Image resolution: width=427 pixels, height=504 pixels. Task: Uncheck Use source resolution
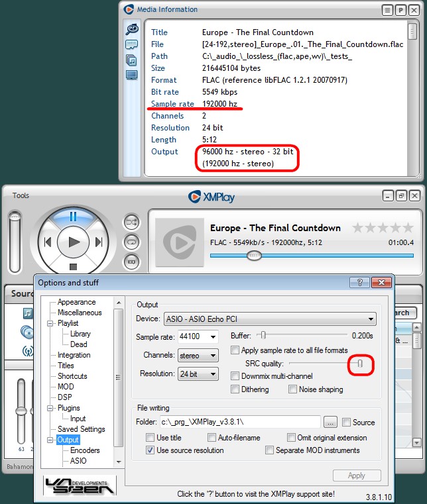pyautogui.click(x=150, y=450)
